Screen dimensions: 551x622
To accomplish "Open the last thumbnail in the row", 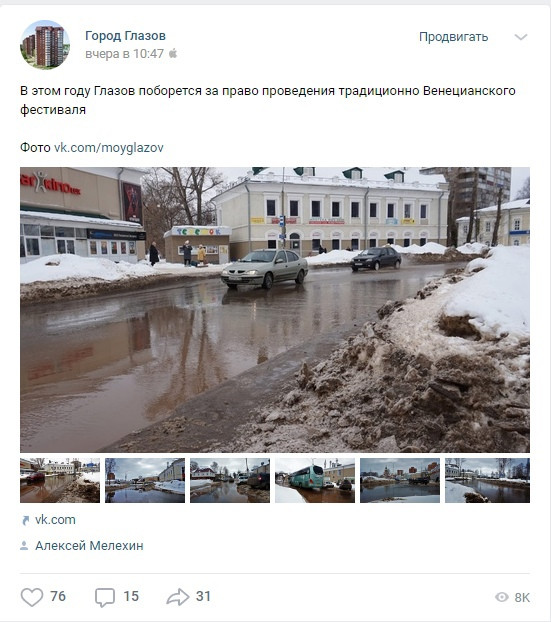I will (487, 480).
